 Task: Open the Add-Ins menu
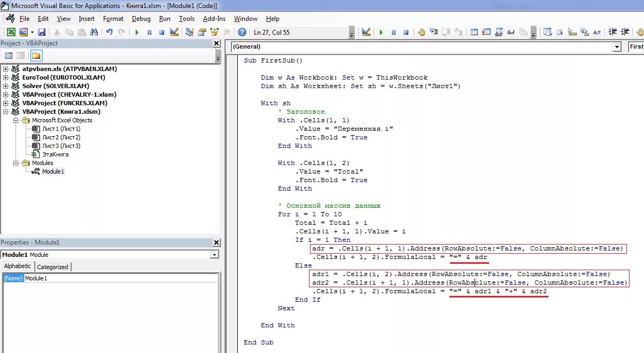pyautogui.click(x=214, y=19)
